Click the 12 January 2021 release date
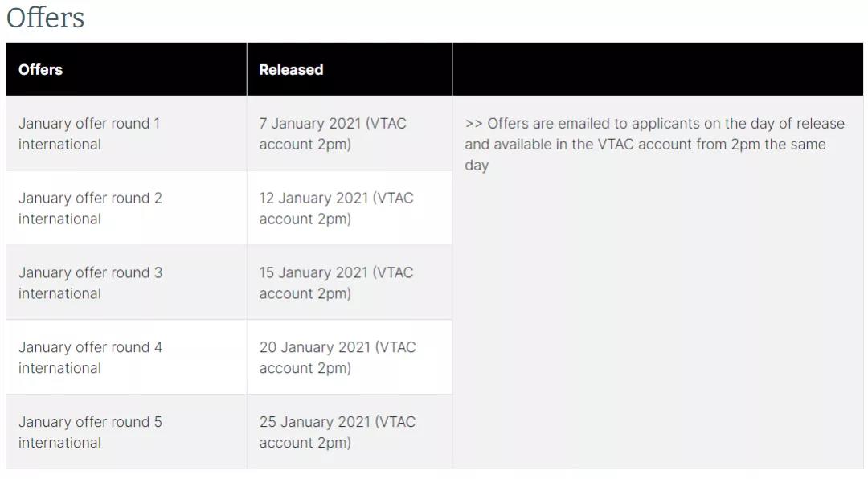The width and height of the screenshot is (868, 479). pyautogui.click(x=313, y=198)
